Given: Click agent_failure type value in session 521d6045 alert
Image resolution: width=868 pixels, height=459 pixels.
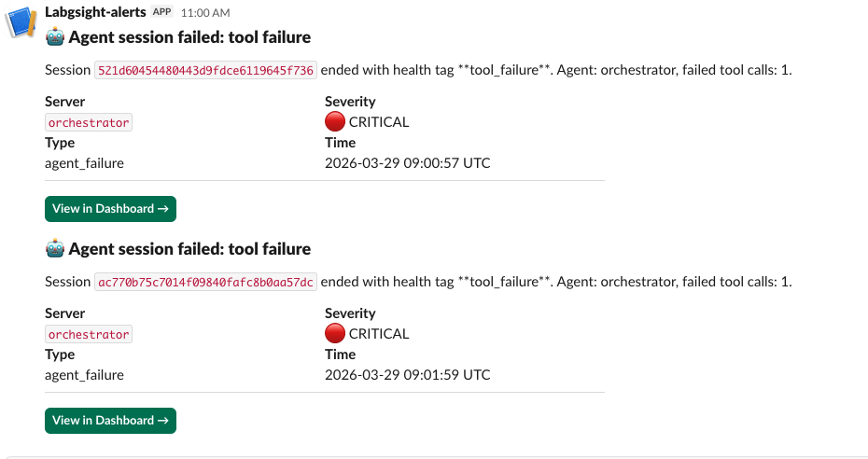Looking at the screenshot, I should (x=84, y=163).
